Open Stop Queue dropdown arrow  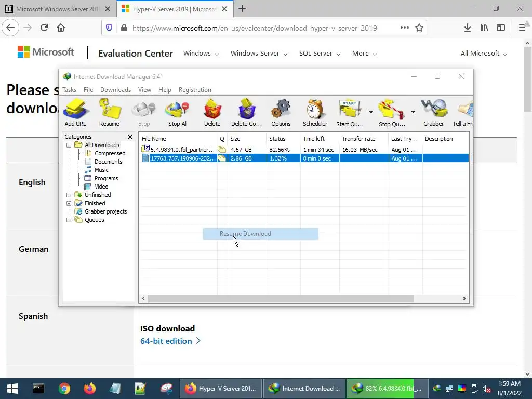(x=413, y=112)
